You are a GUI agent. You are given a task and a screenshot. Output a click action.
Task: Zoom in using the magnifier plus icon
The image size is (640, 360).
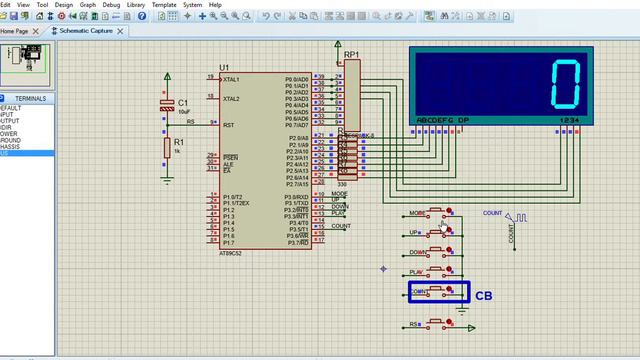click(213, 16)
